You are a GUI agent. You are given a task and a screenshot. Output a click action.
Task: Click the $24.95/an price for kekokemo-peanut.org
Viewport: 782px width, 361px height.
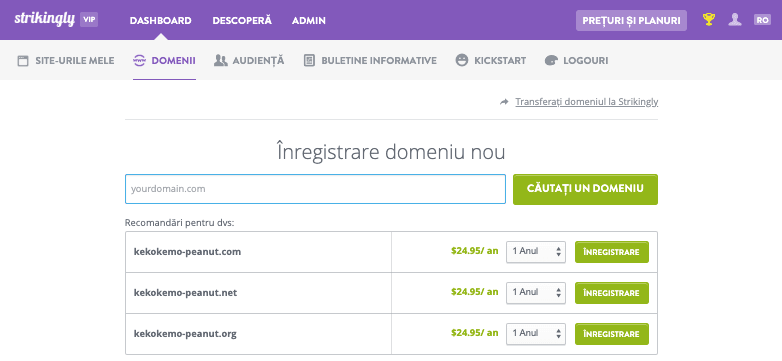(x=474, y=333)
